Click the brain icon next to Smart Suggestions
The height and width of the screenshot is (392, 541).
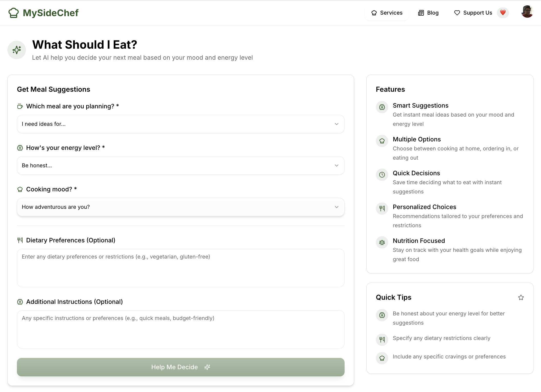(382, 107)
